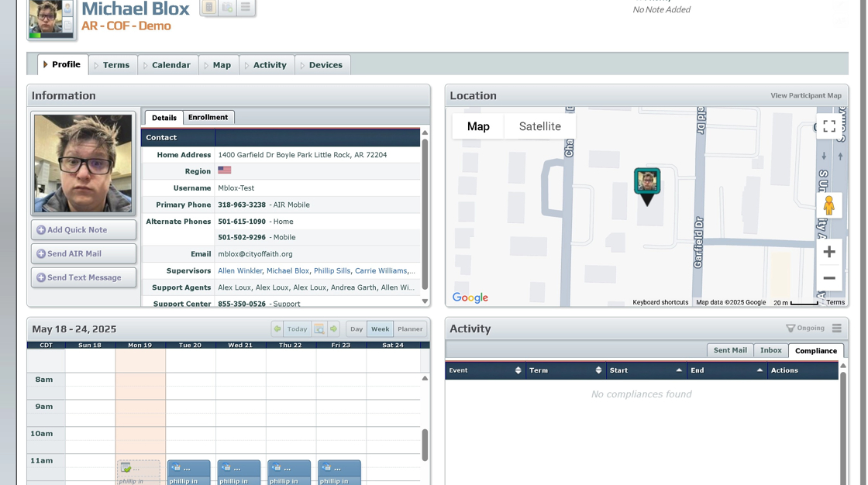Click Send Text Message
868x485 pixels.
(84, 277)
